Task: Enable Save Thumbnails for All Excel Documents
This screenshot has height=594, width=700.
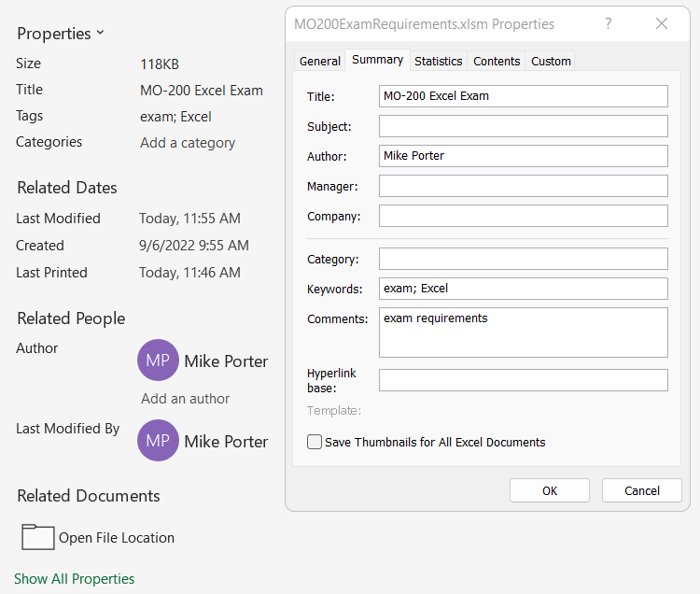Action: click(x=315, y=442)
